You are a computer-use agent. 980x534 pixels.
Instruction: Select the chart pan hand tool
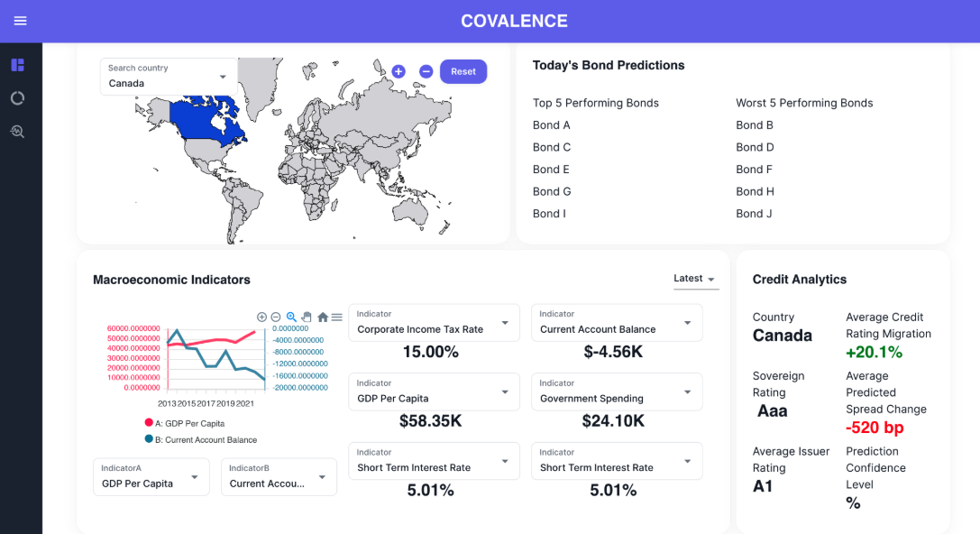307,317
